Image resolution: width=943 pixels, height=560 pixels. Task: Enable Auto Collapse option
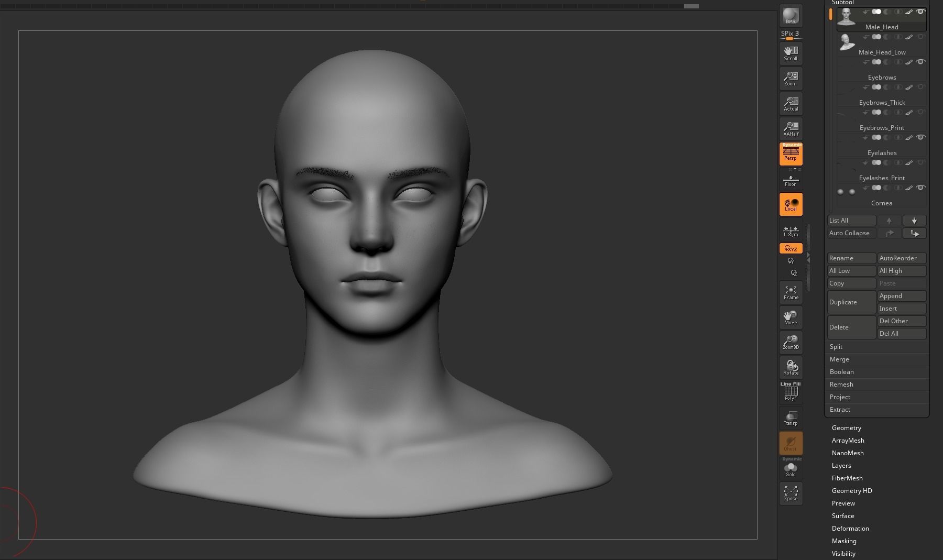coord(851,233)
